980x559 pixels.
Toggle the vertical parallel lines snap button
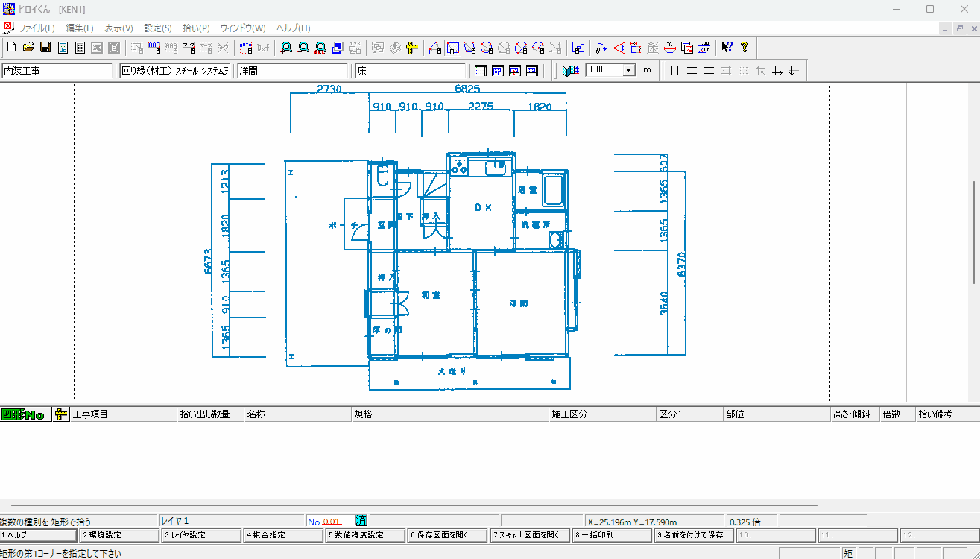tap(674, 70)
